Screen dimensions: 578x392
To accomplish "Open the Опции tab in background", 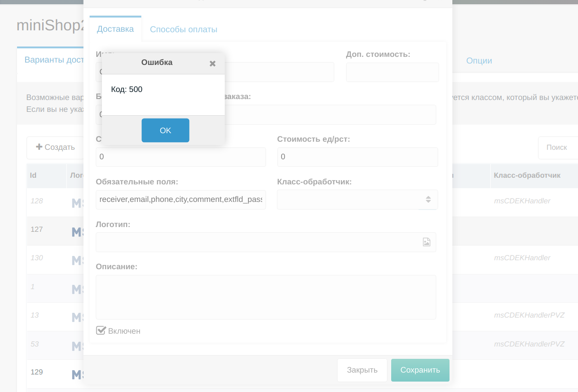I will click(479, 61).
